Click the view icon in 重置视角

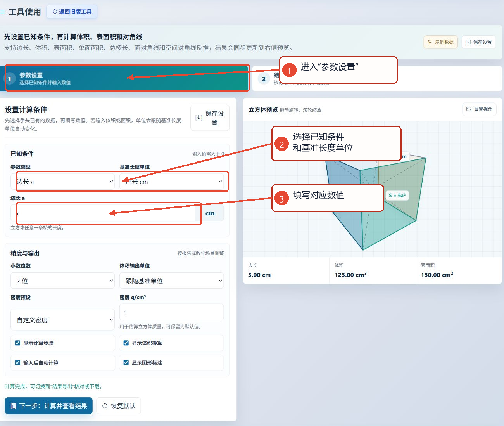(469, 109)
